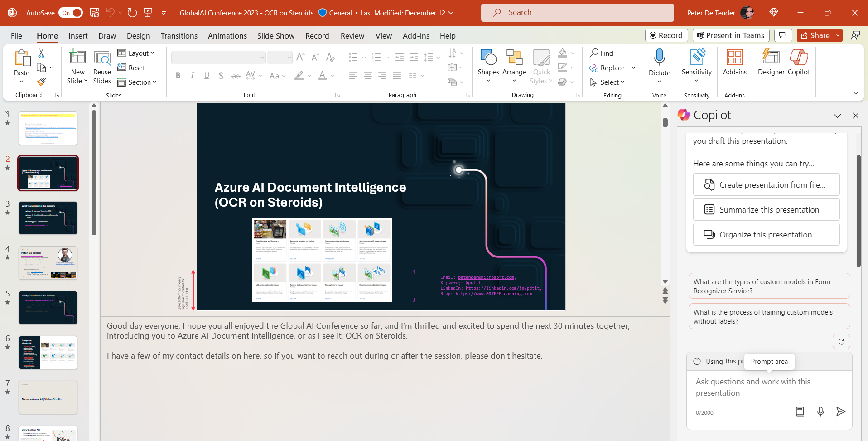
Task: Click the Record button at top right
Action: pyautogui.click(x=666, y=35)
